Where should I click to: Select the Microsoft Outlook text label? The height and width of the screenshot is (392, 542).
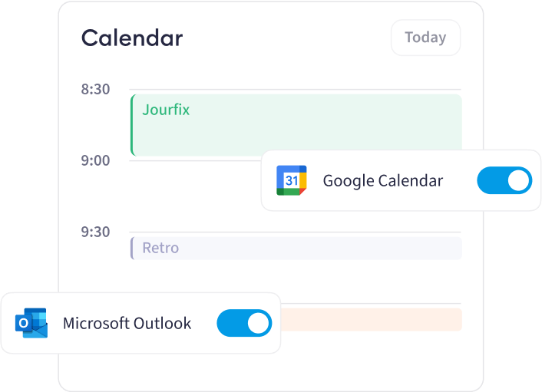(x=127, y=323)
